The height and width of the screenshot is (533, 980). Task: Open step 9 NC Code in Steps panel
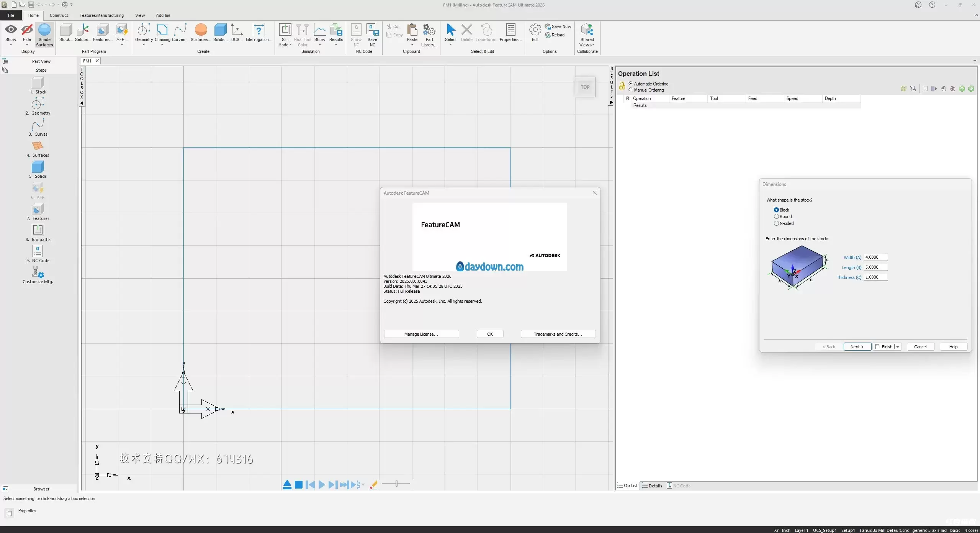(x=38, y=254)
